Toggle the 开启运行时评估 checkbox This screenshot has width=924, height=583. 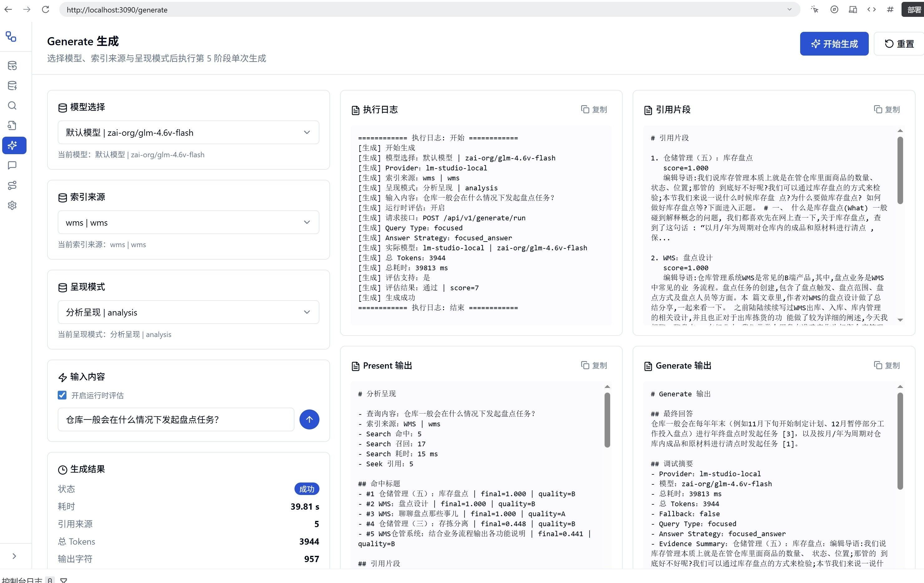click(x=62, y=395)
